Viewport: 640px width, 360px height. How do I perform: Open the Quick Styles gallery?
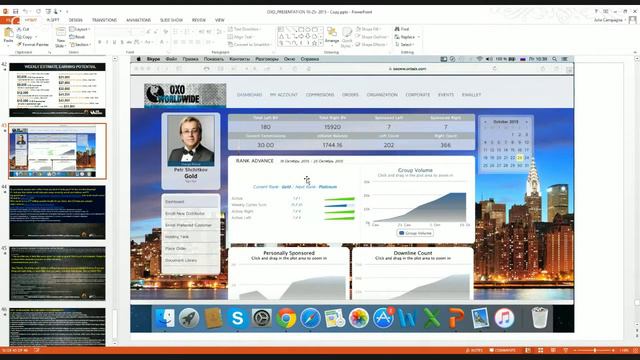click(x=347, y=37)
